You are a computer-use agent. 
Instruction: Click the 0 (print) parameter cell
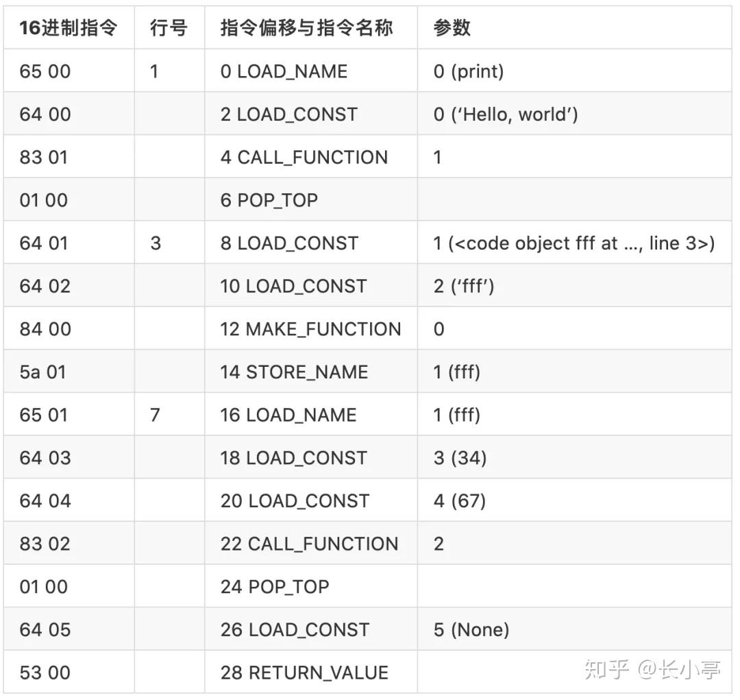(470, 71)
